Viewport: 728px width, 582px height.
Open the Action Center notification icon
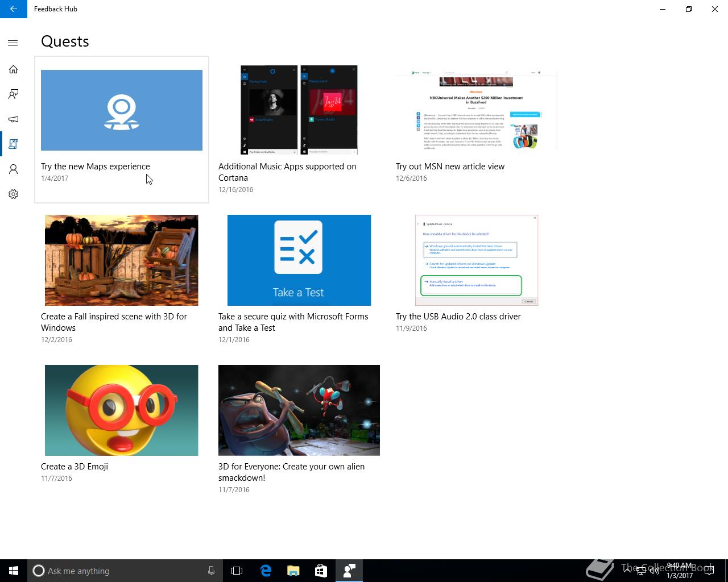coord(709,571)
